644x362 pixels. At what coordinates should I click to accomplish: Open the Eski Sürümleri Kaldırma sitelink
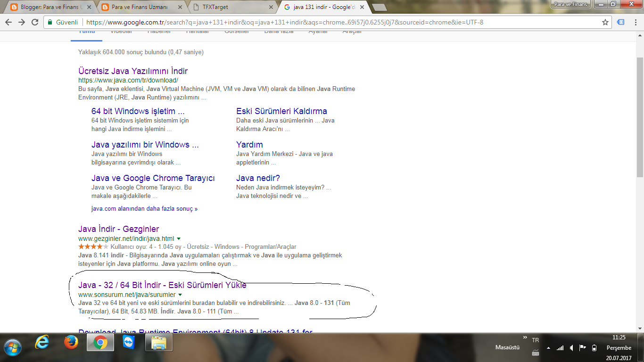coord(281,111)
